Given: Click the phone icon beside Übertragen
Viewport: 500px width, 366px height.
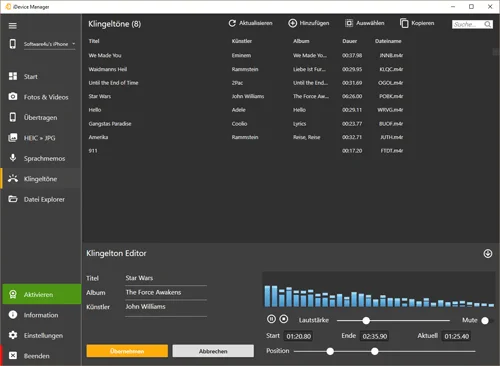Looking at the screenshot, I should (x=13, y=117).
